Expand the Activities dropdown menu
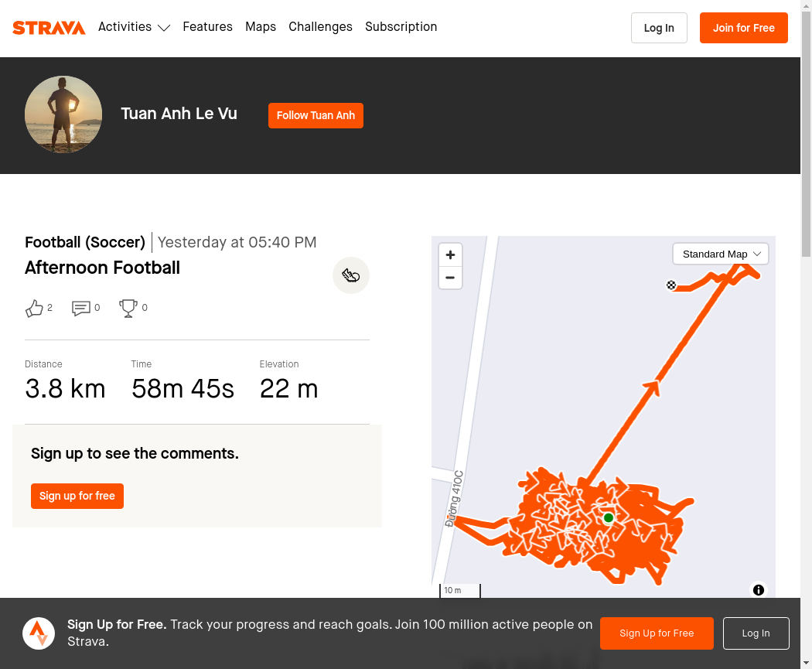 click(x=134, y=27)
